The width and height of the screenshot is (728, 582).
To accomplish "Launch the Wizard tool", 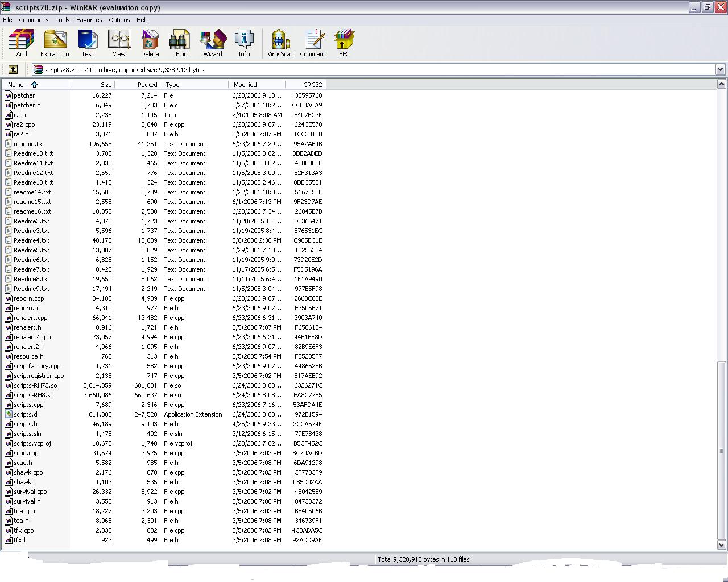I will click(x=213, y=43).
